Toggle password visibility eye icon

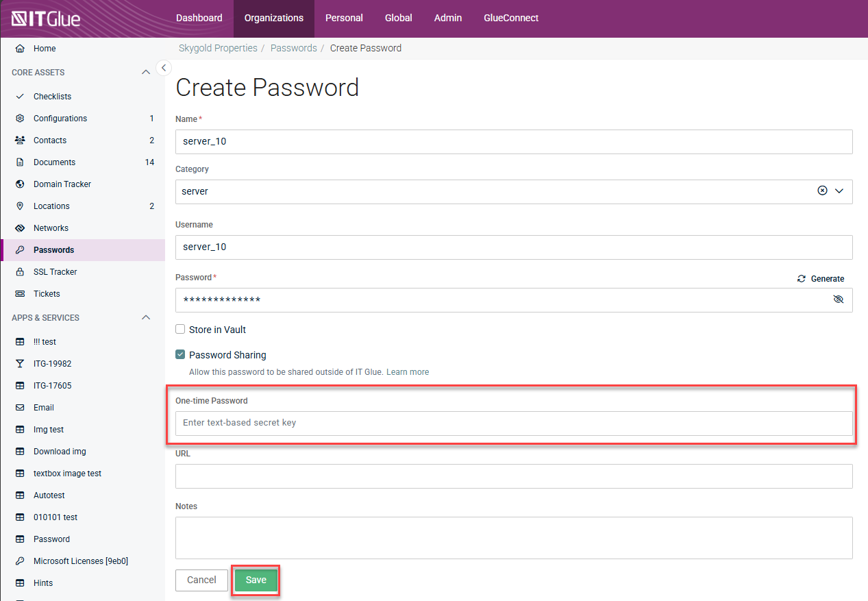pyautogui.click(x=838, y=300)
